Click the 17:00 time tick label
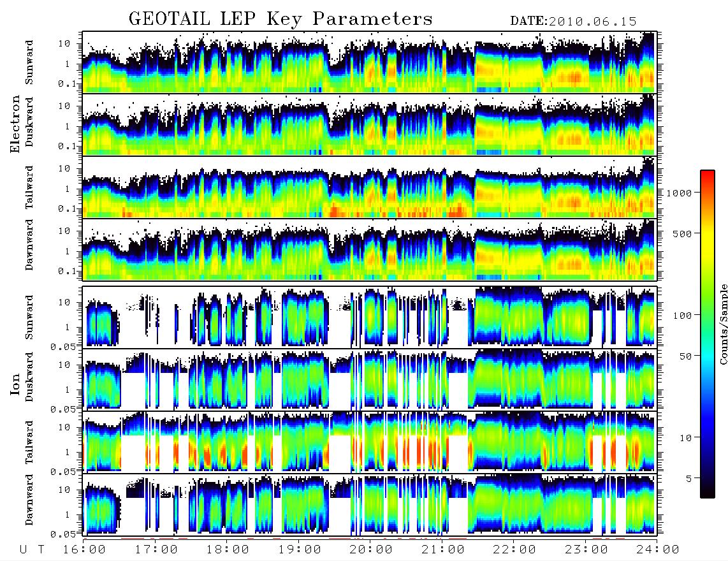Screen dimensions: 728x561 click(x=156, y=550)
